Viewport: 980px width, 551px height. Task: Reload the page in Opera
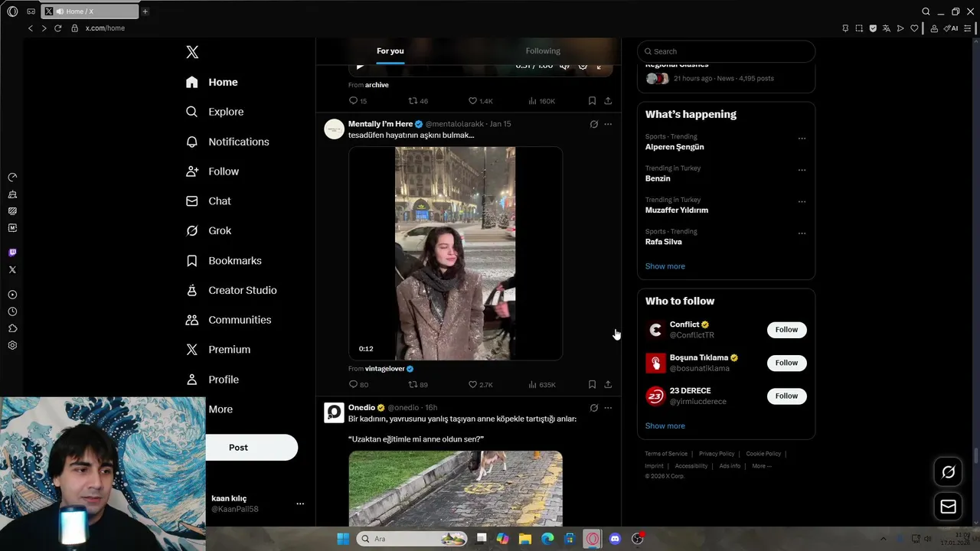(57, 28)
